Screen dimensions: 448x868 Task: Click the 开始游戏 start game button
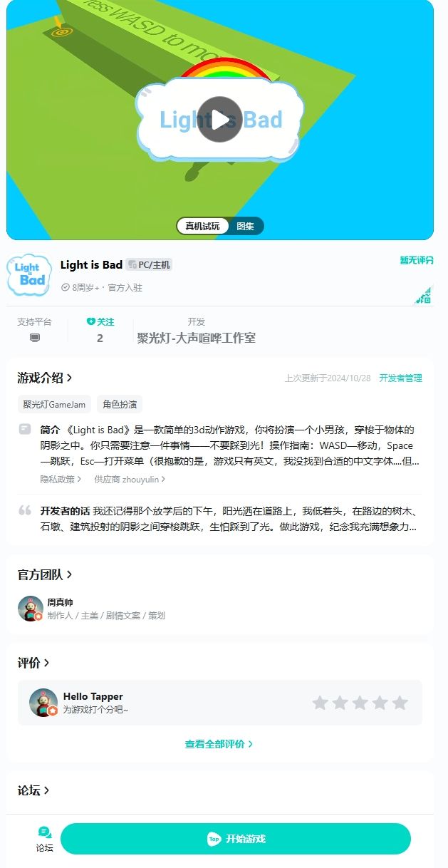click(x=236, y=839)
